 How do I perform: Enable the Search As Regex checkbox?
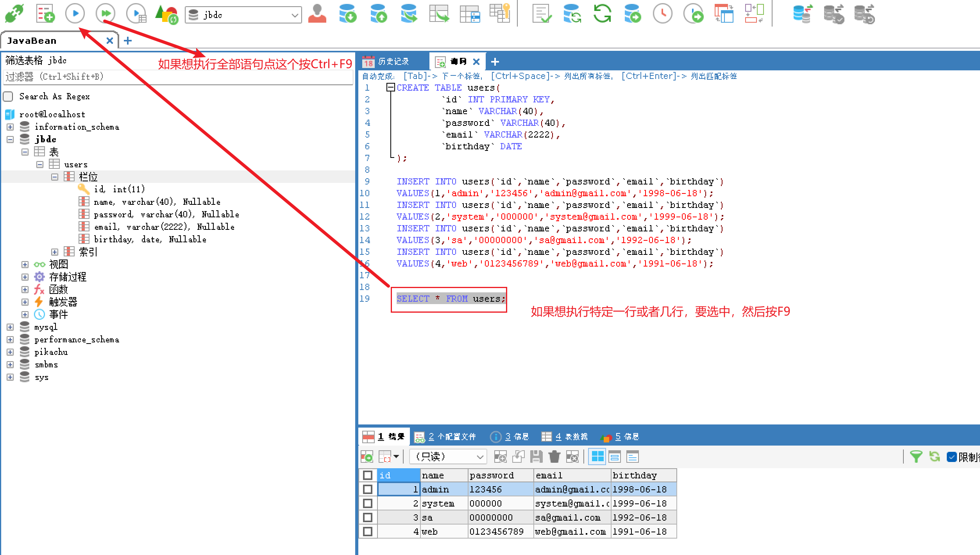coord(8,97)
